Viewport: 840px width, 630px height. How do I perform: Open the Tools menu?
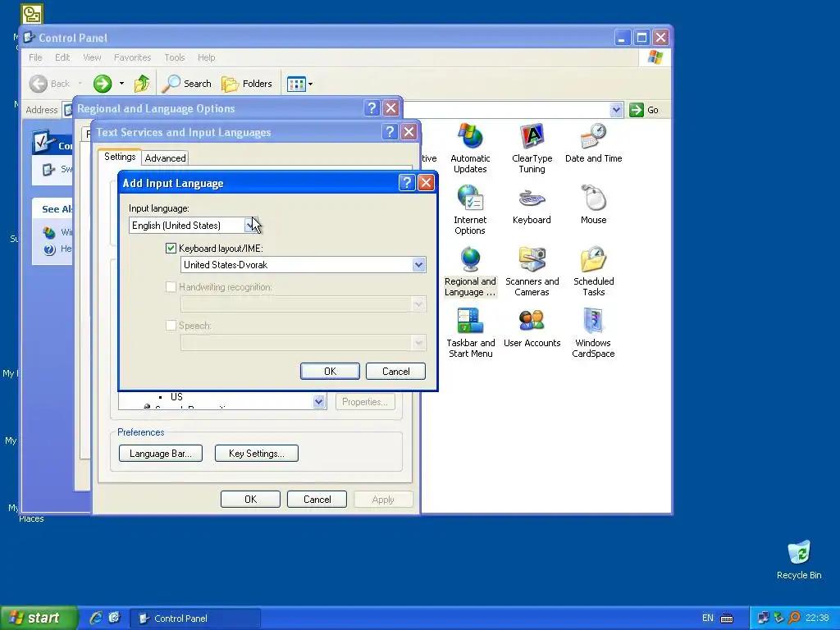pos(174,57)
